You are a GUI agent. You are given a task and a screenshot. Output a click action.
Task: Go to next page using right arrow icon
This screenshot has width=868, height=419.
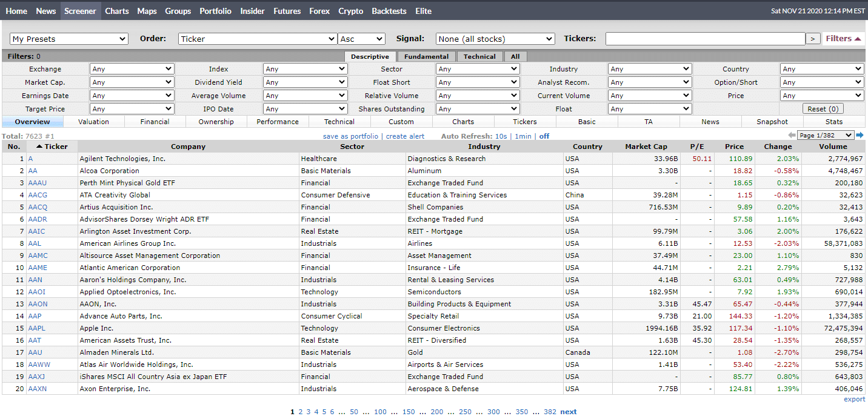[860, 136]
